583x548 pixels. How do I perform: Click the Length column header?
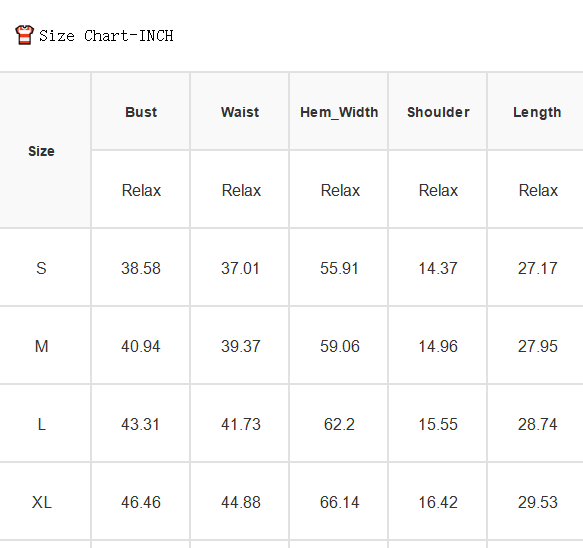[537, 112]
